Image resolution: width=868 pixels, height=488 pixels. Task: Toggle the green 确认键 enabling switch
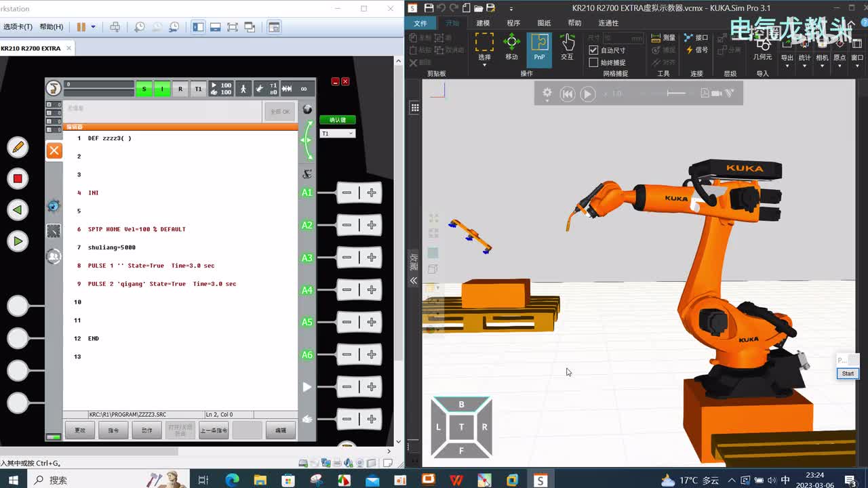tap(337, 120)
